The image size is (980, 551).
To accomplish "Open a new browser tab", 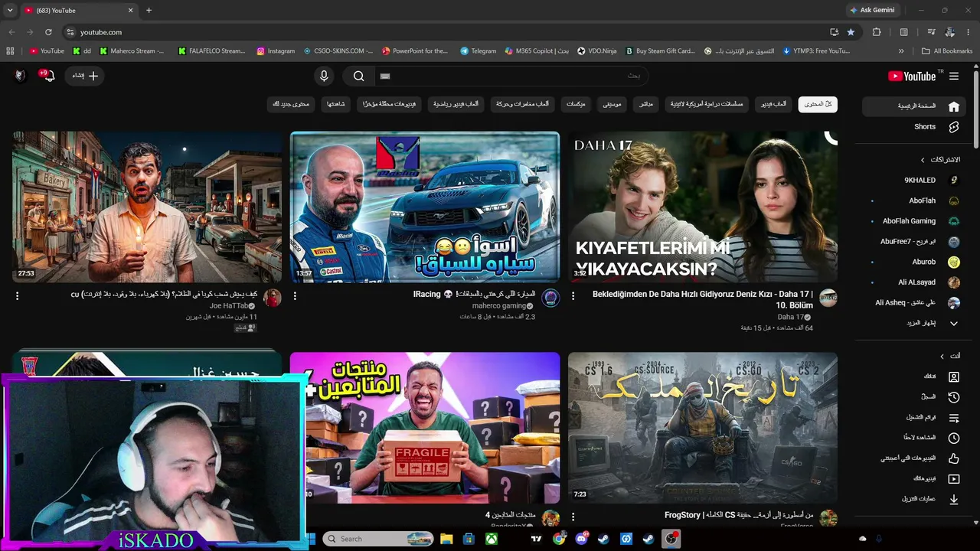I will pyautogui.click(x=149, y=10).
